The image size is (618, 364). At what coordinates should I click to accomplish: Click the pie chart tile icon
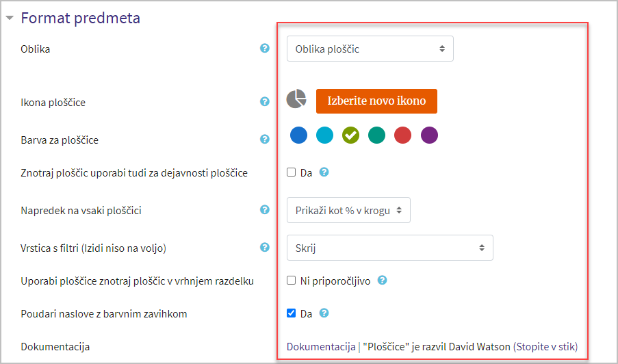(x=296, y=99)
